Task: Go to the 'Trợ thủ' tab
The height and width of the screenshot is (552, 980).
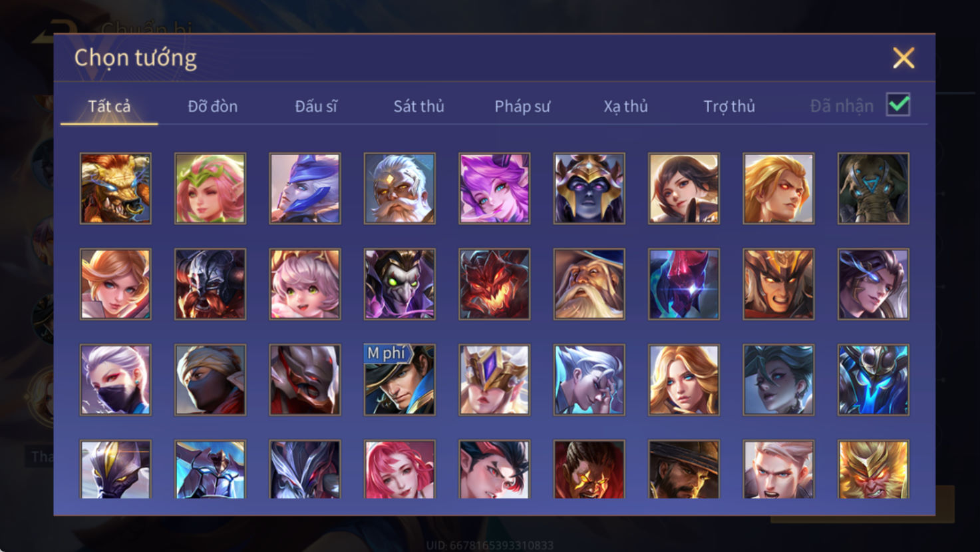Action: pos(729,107)
